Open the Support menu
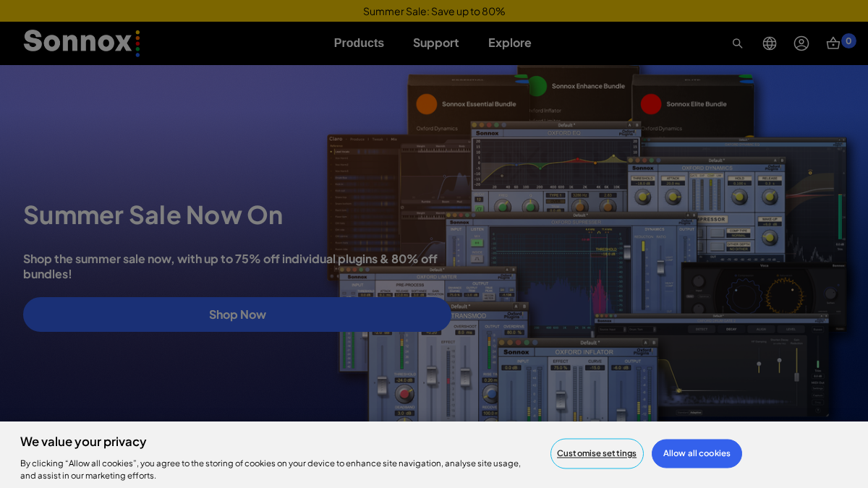The width and height of the screenshot is (868, 488). point(436,43)
